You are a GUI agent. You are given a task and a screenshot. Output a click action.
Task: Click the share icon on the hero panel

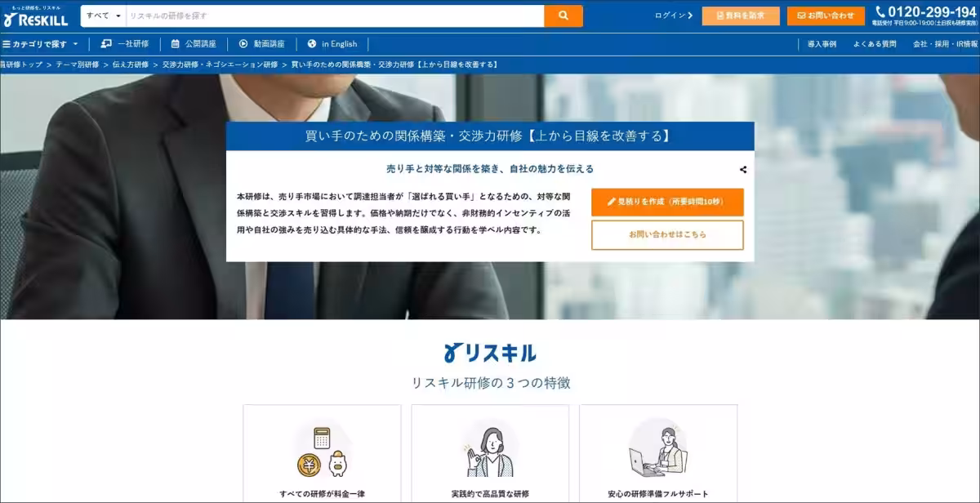click(x=743, y=170)
